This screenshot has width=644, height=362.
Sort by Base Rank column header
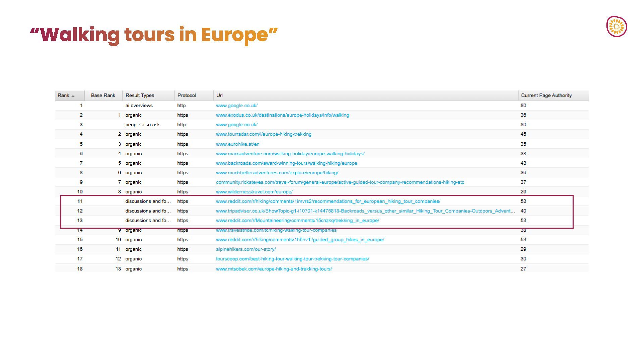[x=103, y=96]
